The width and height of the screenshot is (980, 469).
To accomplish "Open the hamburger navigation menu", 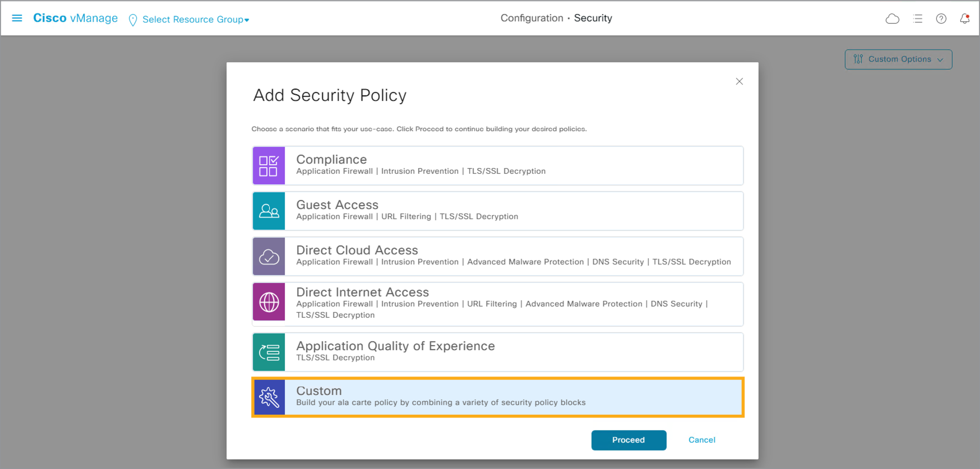I will point(17,18).
